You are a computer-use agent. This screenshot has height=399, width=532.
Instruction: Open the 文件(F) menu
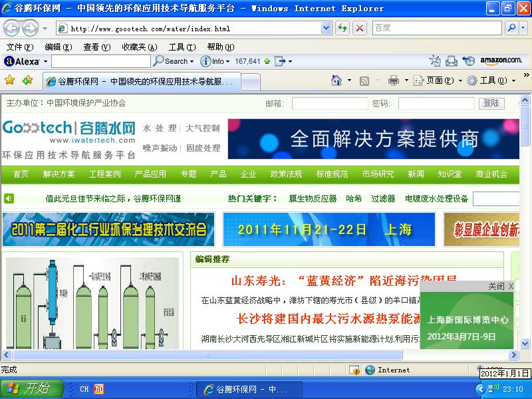(x=20, y=47)
